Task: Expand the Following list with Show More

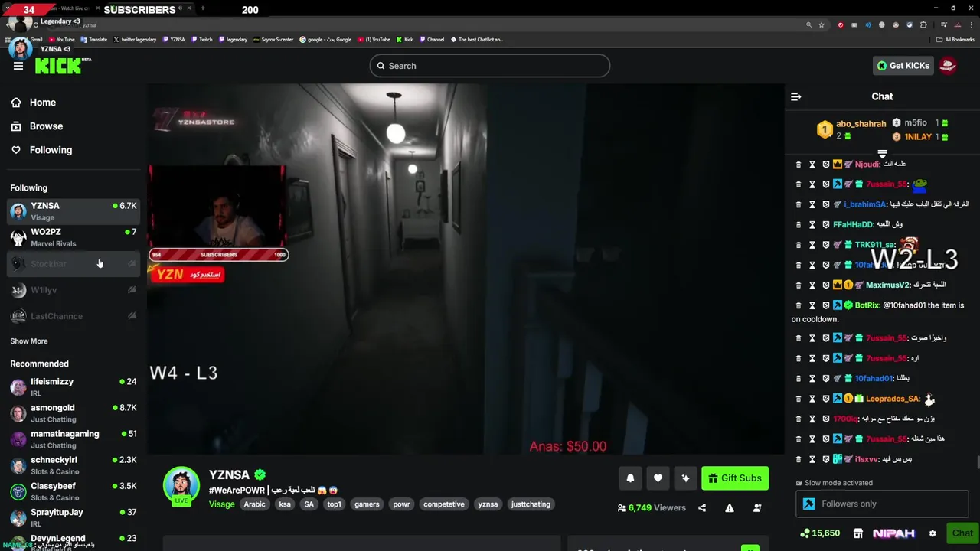Action: tap(29, 341)
